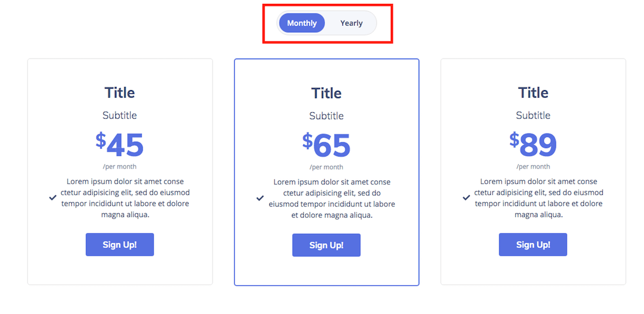Image resolution: width=644 pixels, height=314 pixels.
Task: Click the /per month label under $45
Action: pos(120,166)
